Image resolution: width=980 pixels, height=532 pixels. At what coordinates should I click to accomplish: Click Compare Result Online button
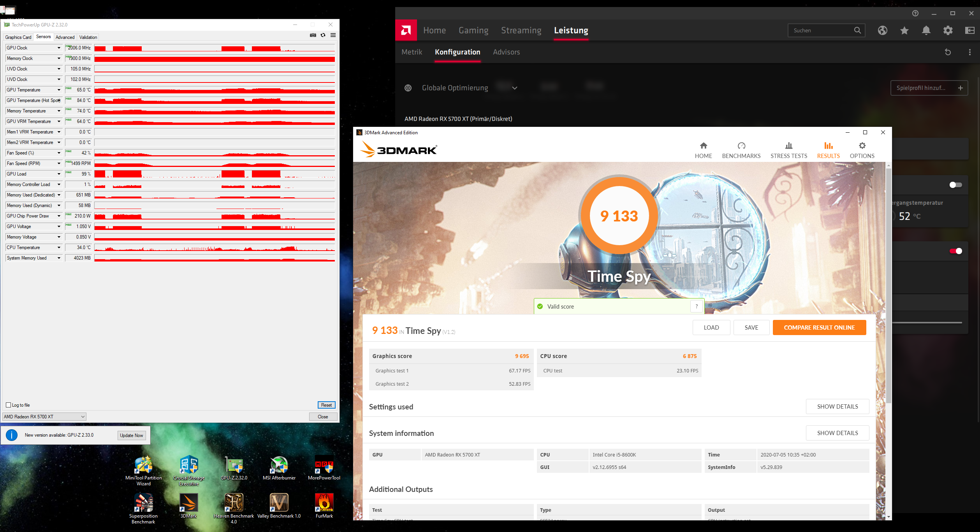pos(819,328)
